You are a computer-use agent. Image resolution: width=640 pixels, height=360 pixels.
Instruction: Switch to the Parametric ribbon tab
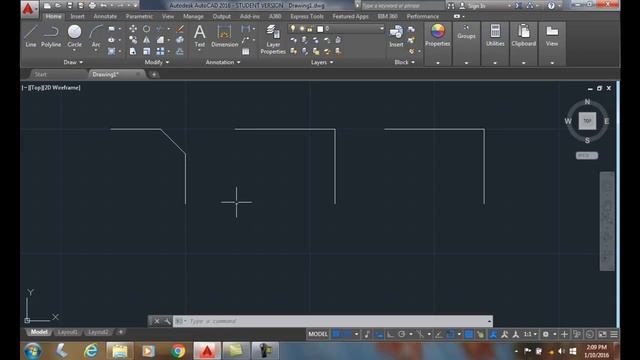tap(139, 16)
